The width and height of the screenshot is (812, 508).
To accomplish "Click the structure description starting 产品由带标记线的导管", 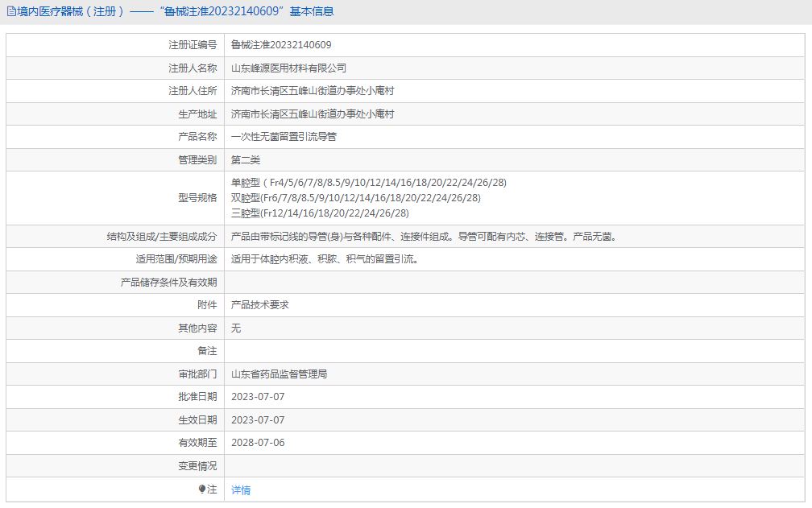I will 424,237.
